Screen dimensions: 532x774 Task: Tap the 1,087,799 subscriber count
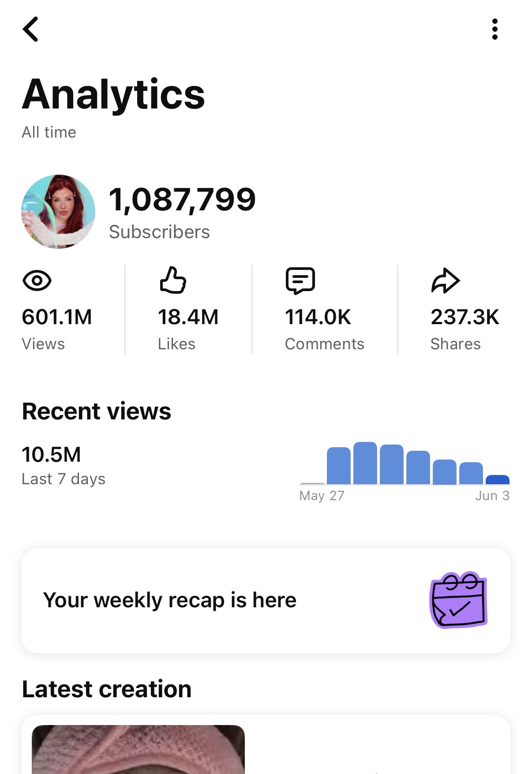click(x=182, y=200)
